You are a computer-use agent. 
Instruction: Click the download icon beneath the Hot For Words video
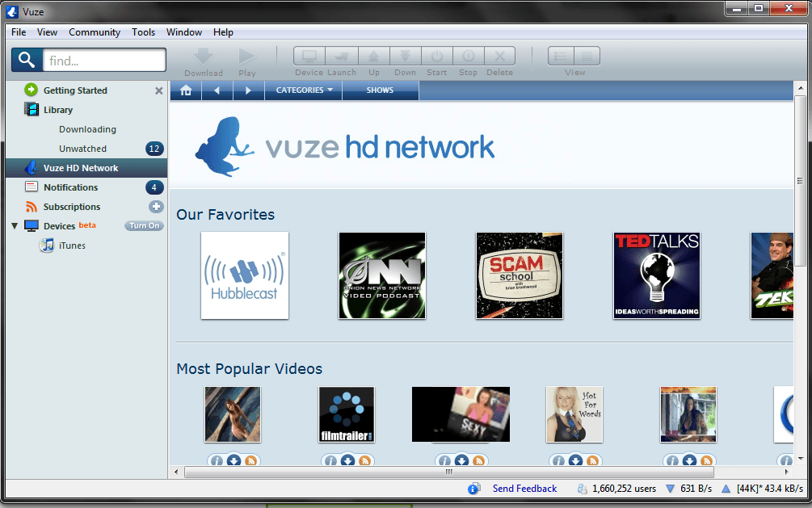[576, 460]
